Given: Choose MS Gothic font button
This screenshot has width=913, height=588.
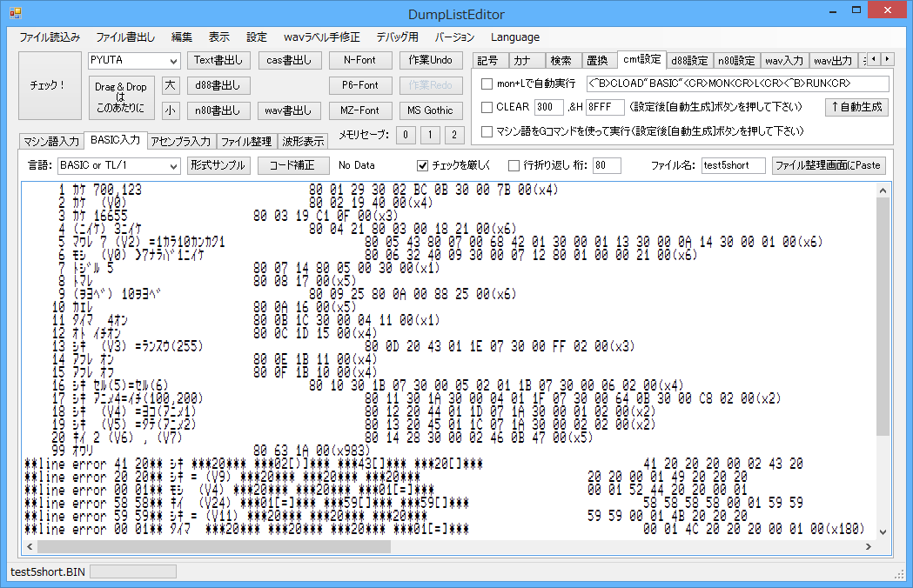Looking at the screenshot, I should (431, 110).
